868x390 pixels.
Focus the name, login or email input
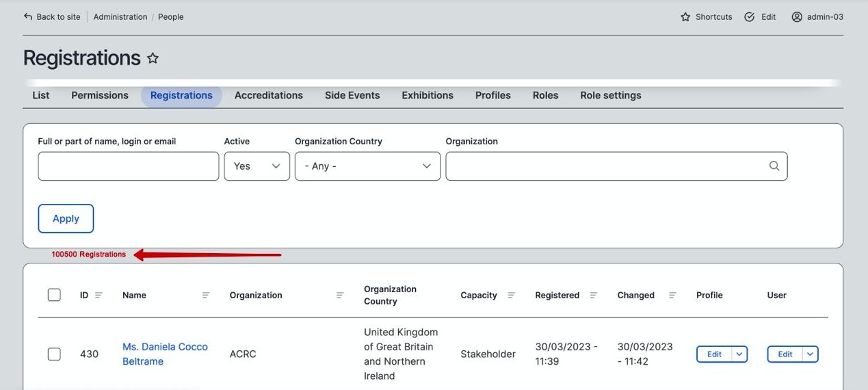click(129, 166)
